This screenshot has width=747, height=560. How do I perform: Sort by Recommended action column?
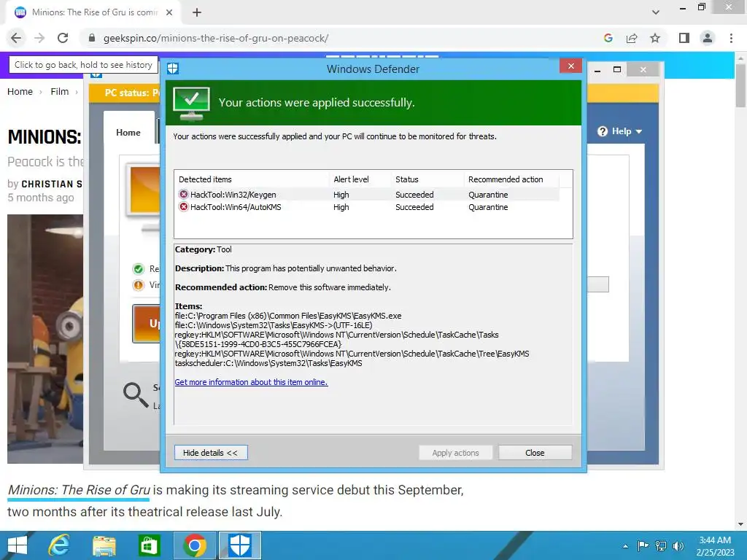click(511, 179)
